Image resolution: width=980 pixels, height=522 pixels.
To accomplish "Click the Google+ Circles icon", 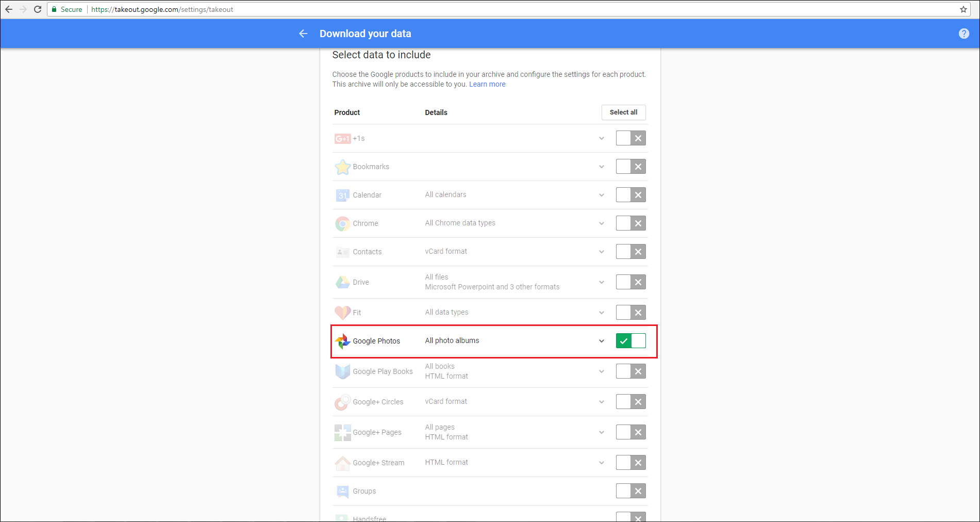I will [342, 402].
